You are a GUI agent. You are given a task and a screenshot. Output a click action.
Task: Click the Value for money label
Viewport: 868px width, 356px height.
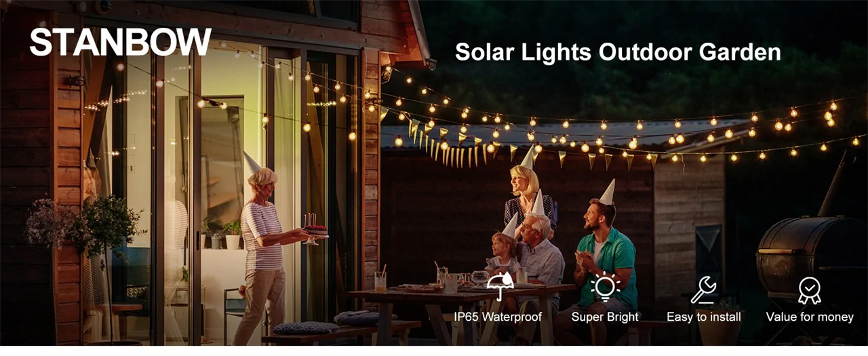click(x=810, y=317)
